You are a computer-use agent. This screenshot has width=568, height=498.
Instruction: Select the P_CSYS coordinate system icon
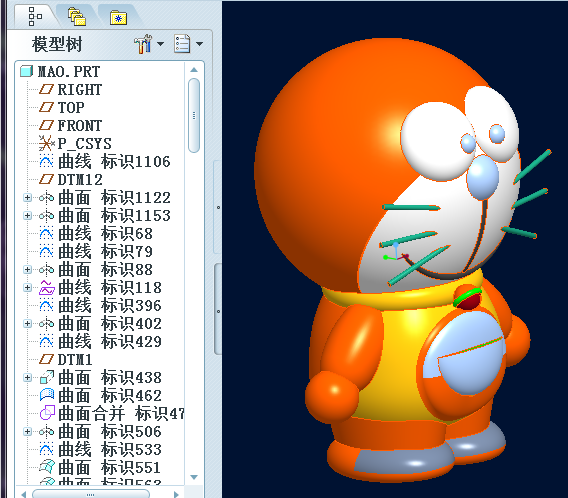[47, 143]
